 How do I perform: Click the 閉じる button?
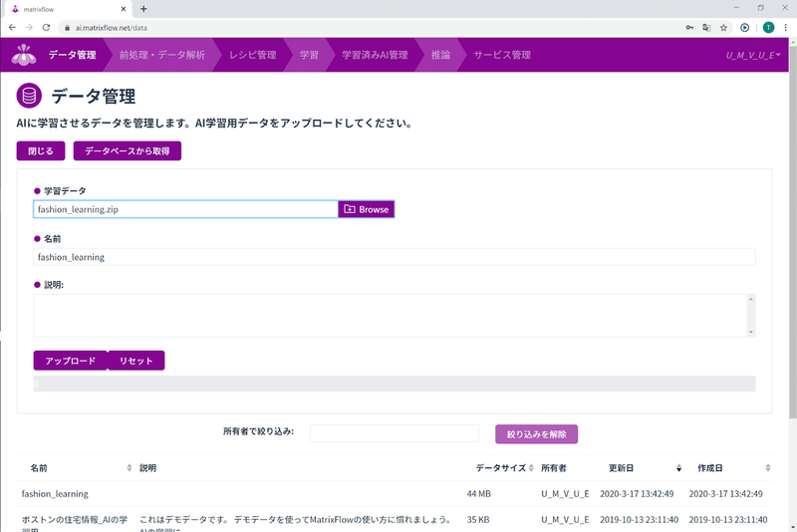(41, 150)
